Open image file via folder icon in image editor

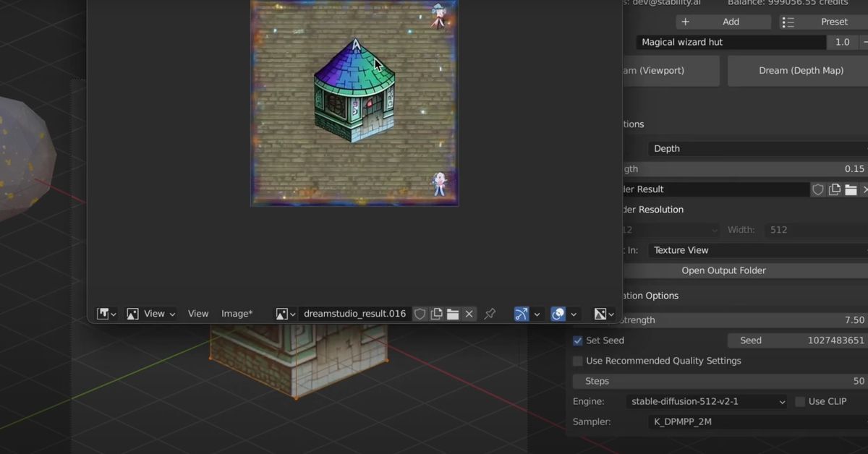tap(453, 314)
